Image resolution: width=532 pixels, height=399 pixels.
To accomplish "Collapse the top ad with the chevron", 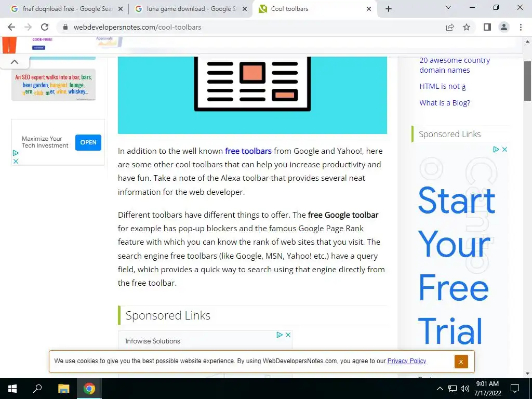I will coord(15,62).
